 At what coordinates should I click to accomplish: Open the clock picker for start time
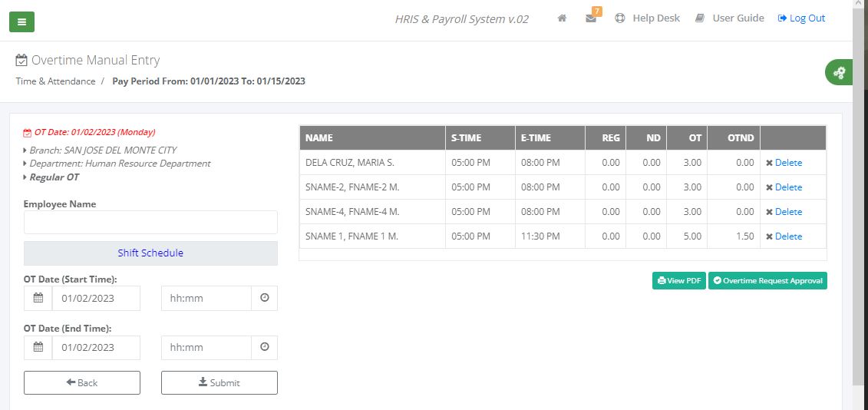265,298
